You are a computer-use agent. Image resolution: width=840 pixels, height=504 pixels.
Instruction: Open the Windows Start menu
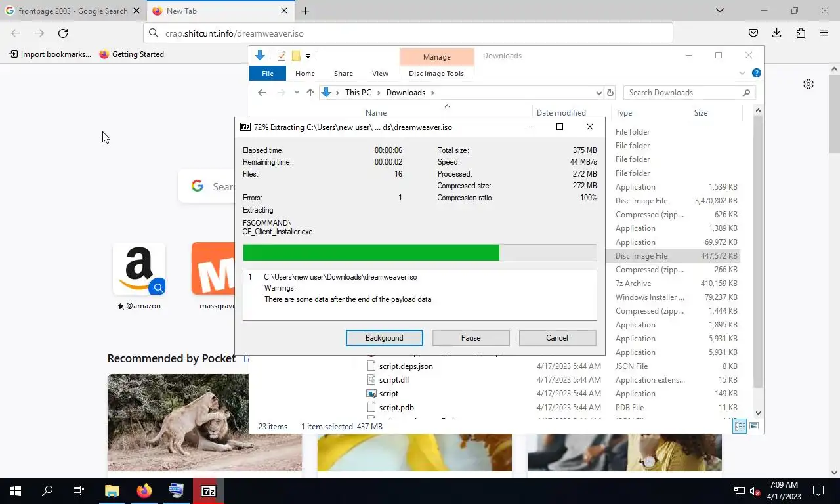point(16,491)
